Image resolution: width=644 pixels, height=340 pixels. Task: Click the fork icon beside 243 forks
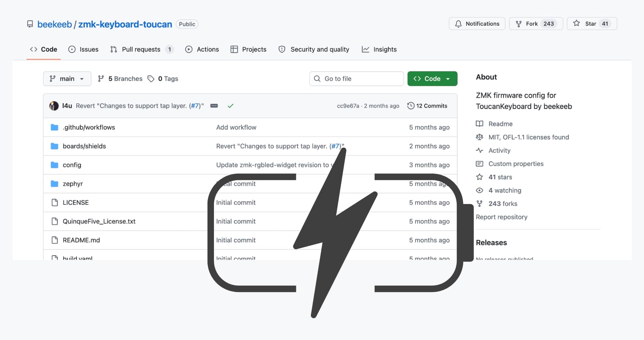(479, 204)
